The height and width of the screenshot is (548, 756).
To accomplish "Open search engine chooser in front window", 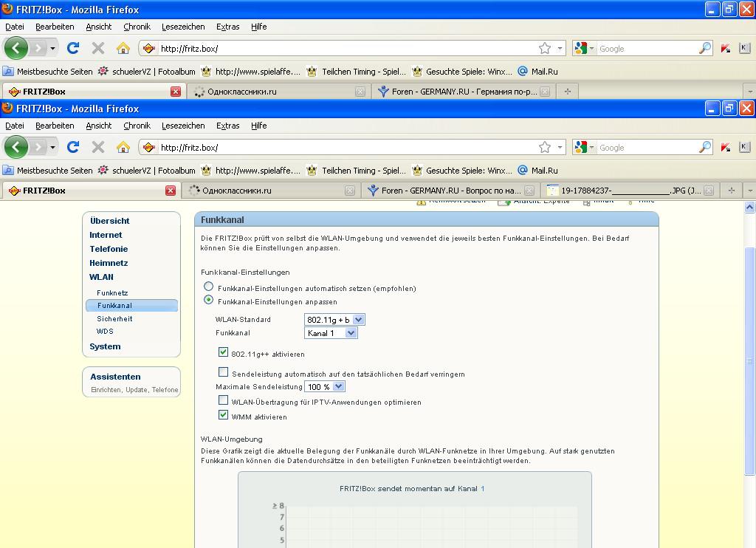I will point(585,147).
